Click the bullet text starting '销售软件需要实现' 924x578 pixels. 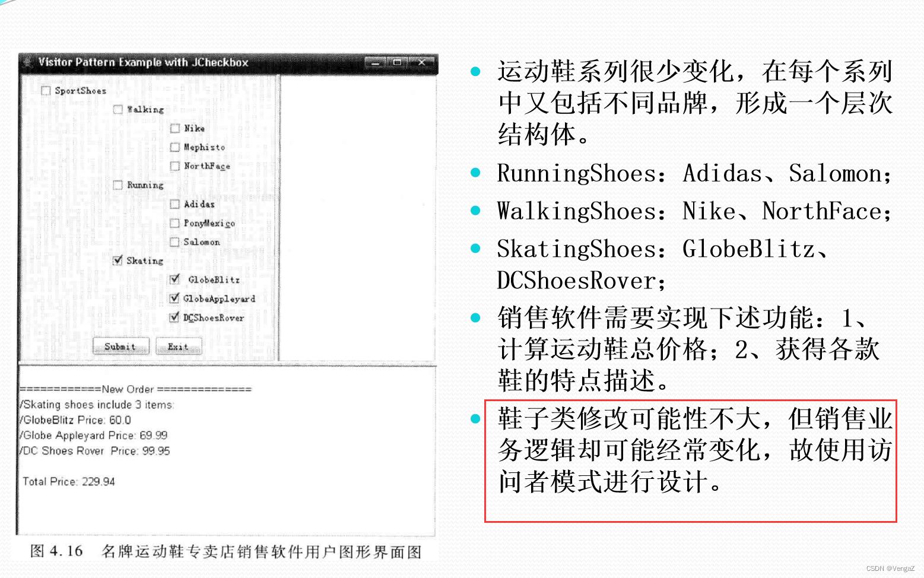pyautogui.click(x=688, y=350)
